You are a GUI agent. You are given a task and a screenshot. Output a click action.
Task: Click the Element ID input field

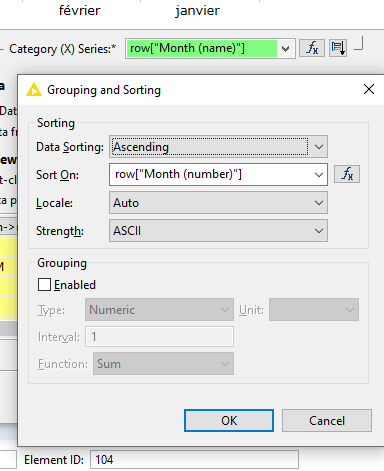click(x=194, y=460)
